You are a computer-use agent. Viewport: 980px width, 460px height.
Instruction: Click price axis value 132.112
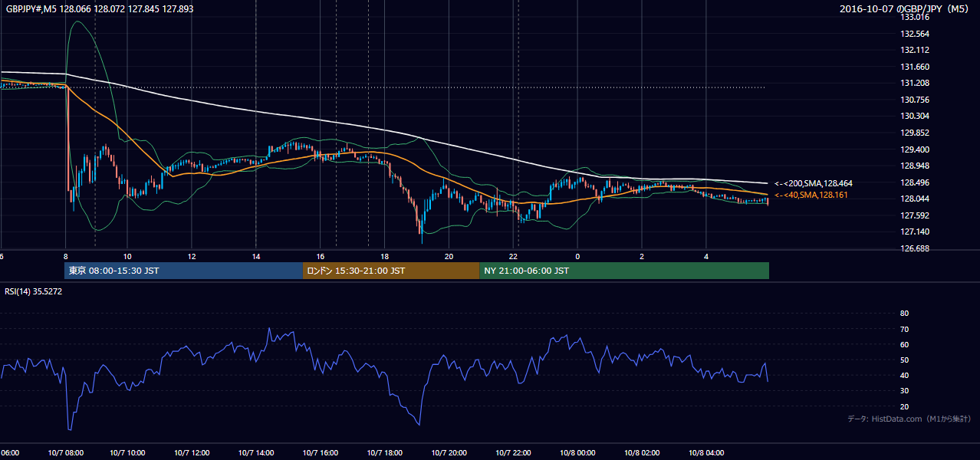(915, 50)
